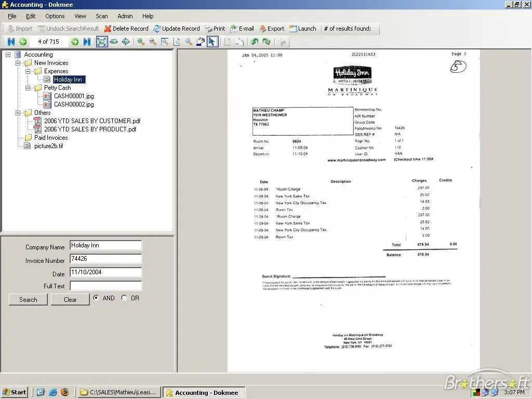
Task: Click the Clear button
Action: click(x=70, y=300)
